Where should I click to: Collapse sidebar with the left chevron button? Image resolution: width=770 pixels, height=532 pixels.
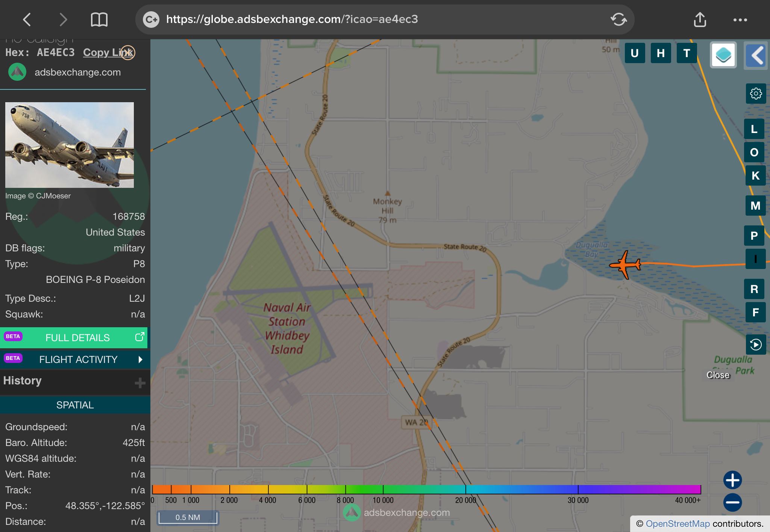point(756,55)
